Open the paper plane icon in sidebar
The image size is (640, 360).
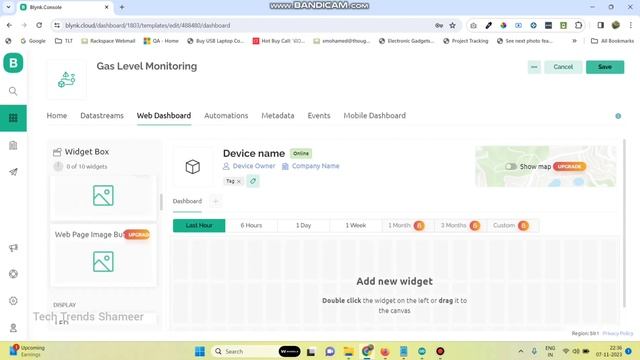point(13,172)
